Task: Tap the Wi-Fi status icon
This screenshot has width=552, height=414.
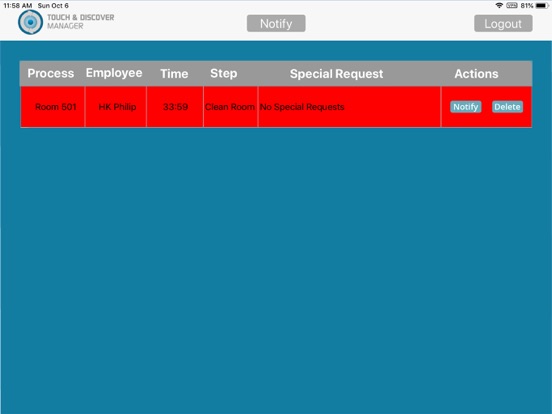Action: coord(499,5)
